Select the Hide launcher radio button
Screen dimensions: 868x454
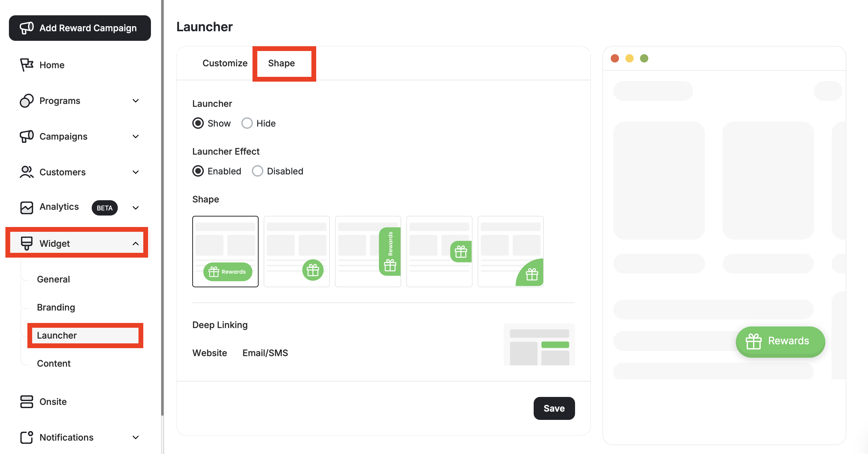click(x=247, y=123)
